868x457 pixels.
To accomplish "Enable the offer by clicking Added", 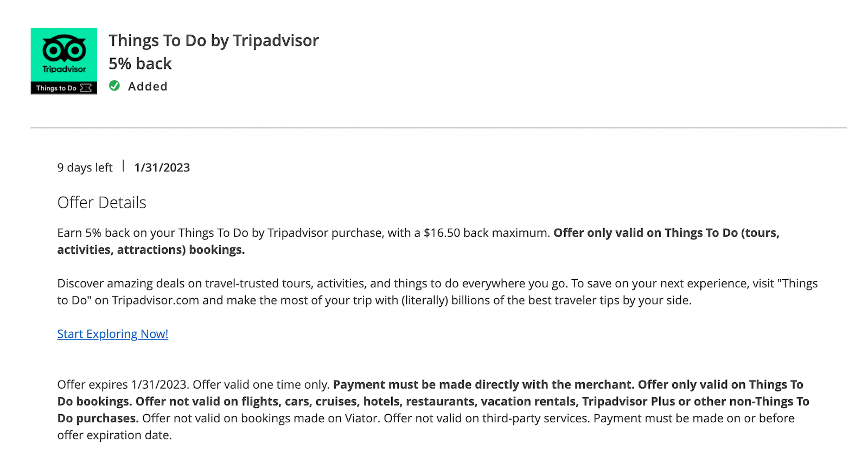I will [x=148, y=86].
